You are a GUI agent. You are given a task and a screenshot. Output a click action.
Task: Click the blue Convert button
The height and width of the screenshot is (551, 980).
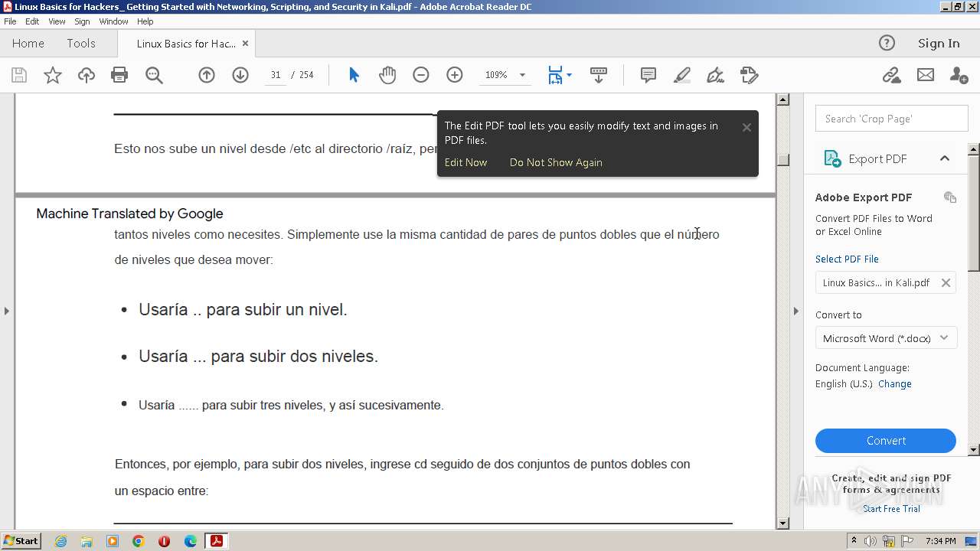pos(886,441)
